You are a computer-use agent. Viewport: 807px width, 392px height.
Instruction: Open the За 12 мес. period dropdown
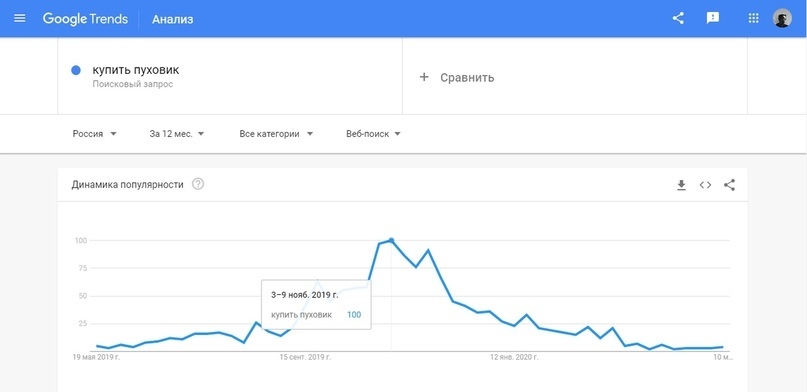[177, 134]
